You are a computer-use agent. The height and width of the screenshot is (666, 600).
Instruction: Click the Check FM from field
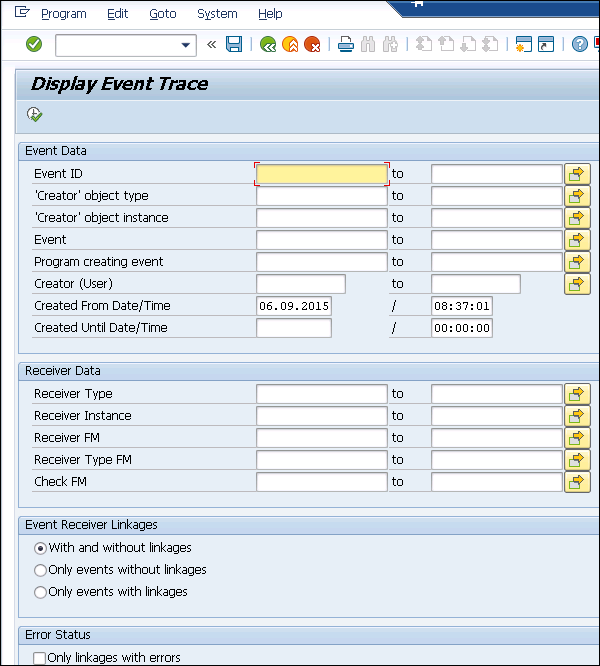pyautogui.click(x=322, y=482)
